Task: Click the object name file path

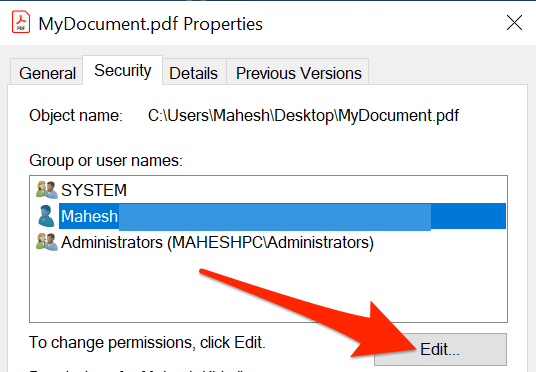Action: coord(303,116)
